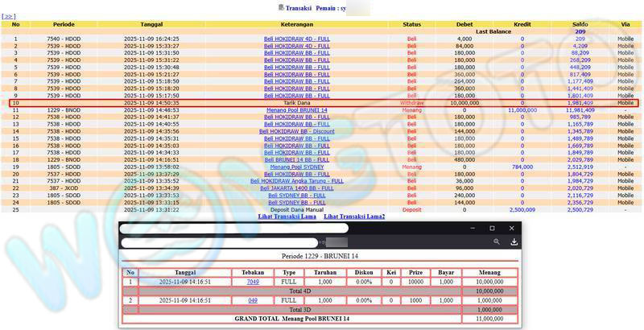Open Beli HOKIDRAW Angka Tarung - FULL link
The image size is (644, 330).
pyautogui.click(x=297, y=181)
